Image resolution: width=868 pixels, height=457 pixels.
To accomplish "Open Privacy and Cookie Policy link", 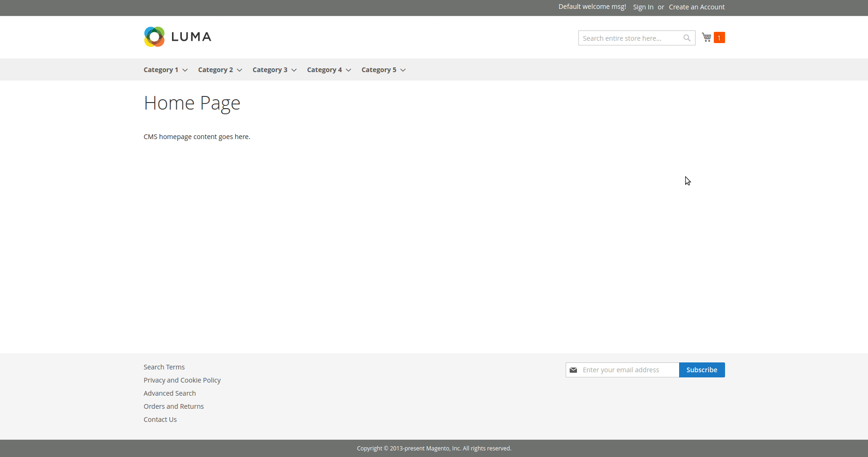I will [x=182, y=380].
